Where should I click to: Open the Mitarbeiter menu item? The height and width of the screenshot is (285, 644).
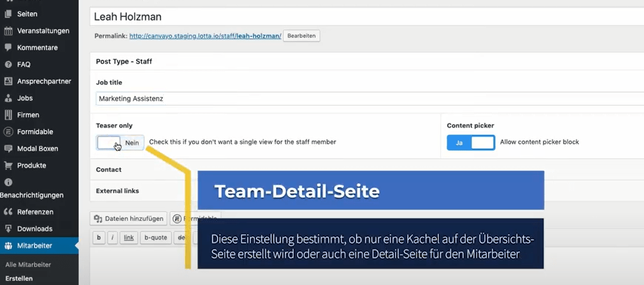coord(35,245)
